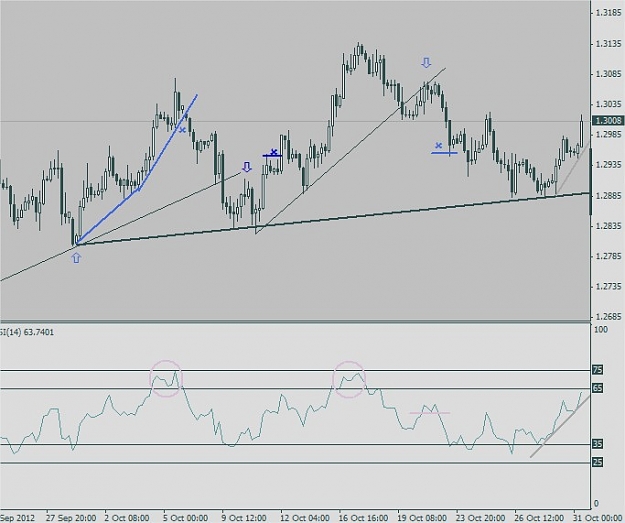Click the RSI scale 100 label
The image size is (625, 523).
point(601,329)
